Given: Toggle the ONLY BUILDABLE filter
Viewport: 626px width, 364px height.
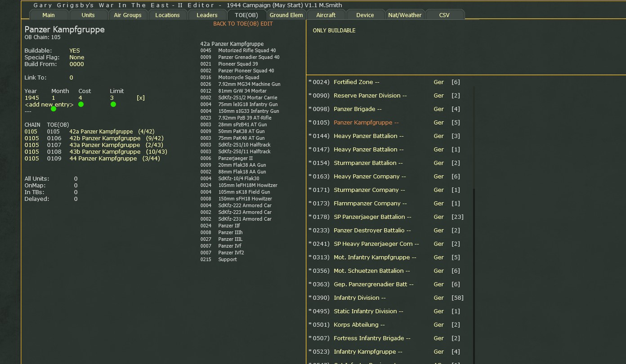Looking at the screenshot, I should coord(334,30).
